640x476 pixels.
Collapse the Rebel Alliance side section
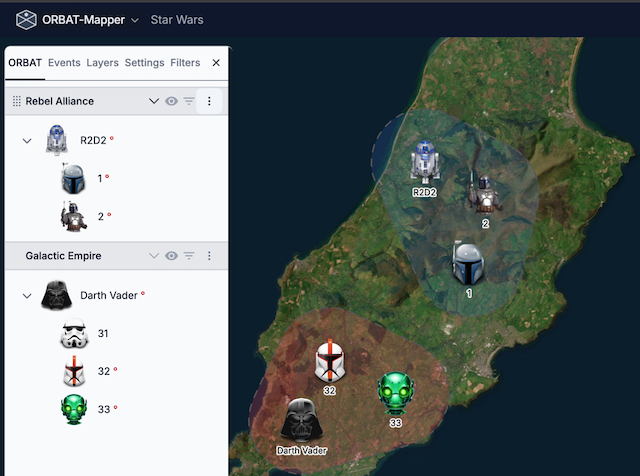(x=153, y=101)
